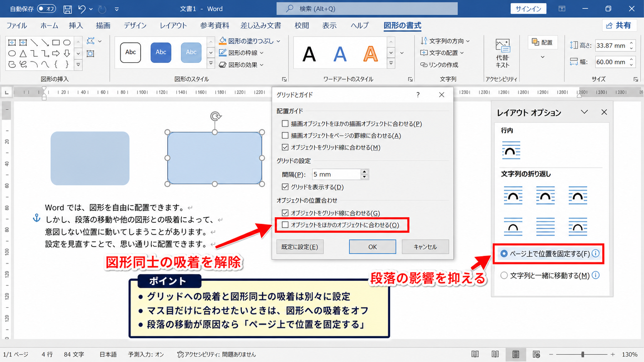Click the draw text box icon
The image size is (644, 362).
click(91, 53)
